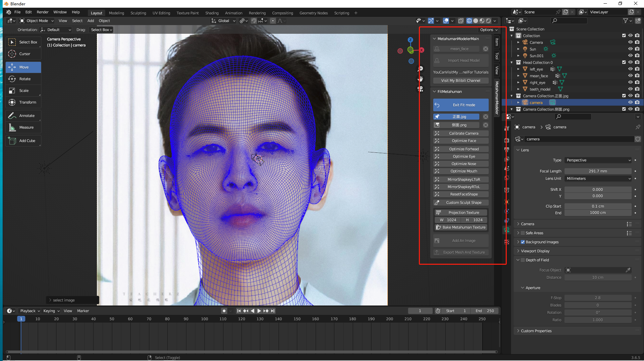Activate the Measure tool
The width and height of the screenshot is (644, 361).
(x=23, y=127)
